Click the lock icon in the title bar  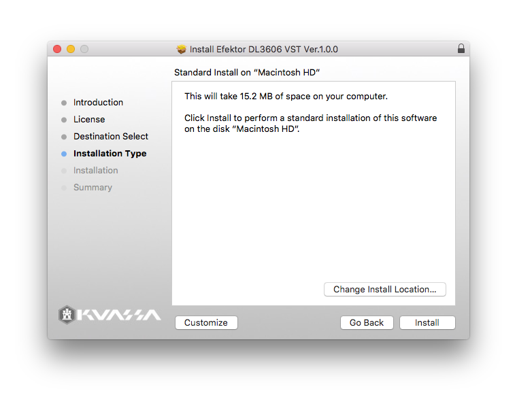tap(461, 49)
